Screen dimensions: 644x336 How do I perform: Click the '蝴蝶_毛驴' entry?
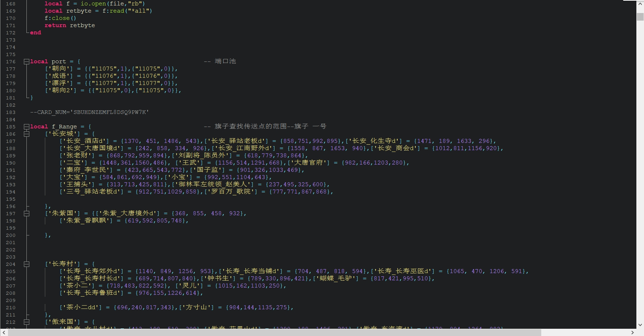click(336, 278)
